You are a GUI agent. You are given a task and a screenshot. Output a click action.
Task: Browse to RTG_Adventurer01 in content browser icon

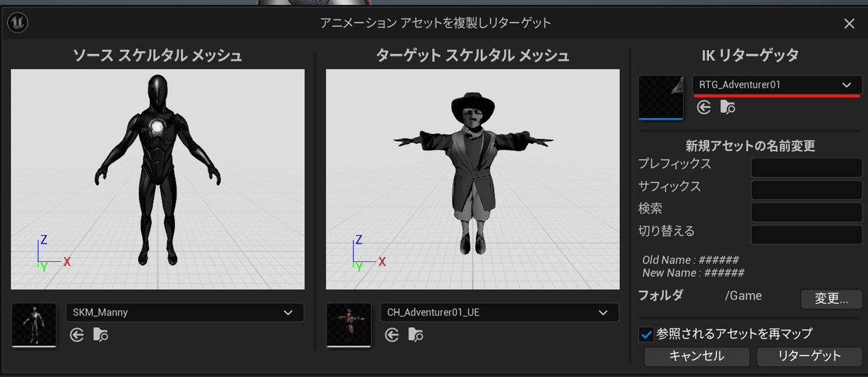click(x=728, y=108)
